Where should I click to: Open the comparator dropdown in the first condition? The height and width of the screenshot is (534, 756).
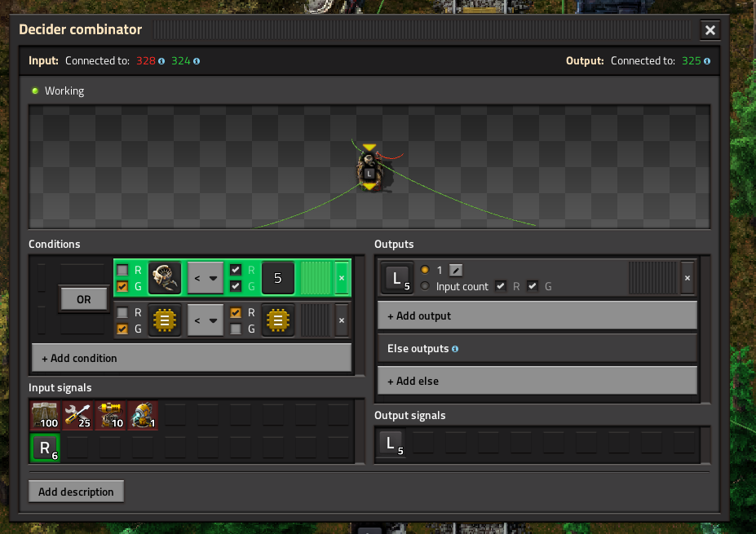[x=206, y=278]
